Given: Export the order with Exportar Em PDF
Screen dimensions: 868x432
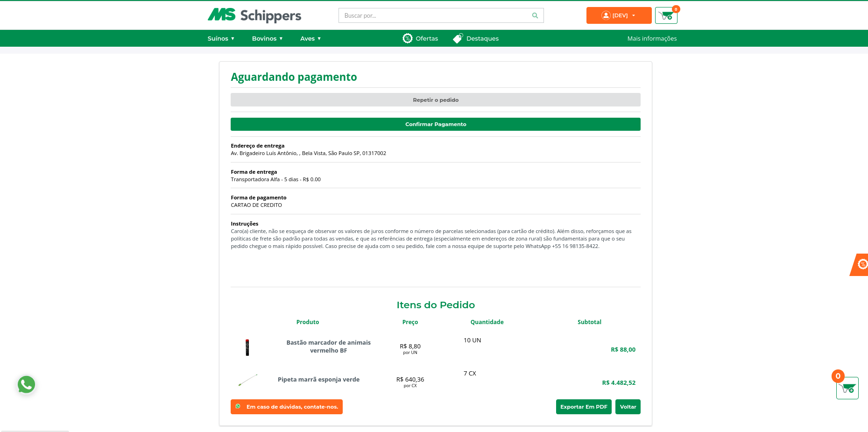Looking at the screenshot, I should pyautogui.click(x=584, y=407).
